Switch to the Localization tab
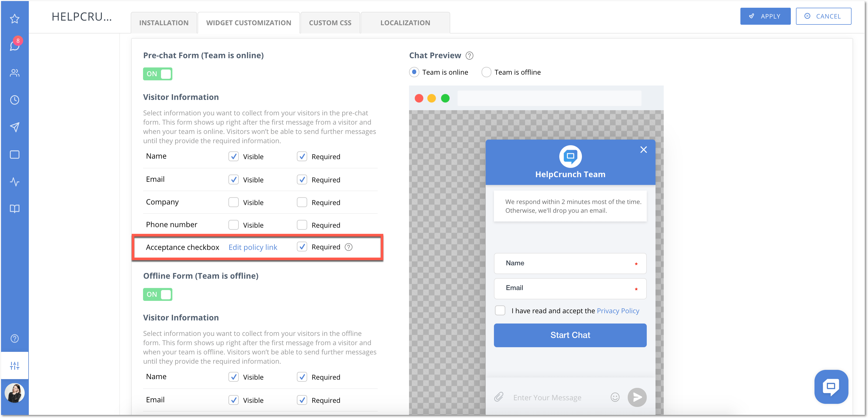The height and width of the screenshot is (418, 868). point(405,23)
